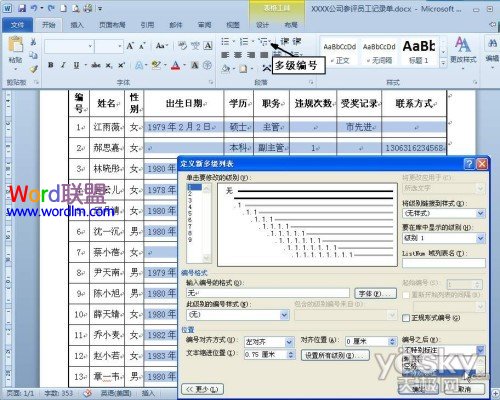Switch to the Insert ribbon tab
The image size is (500, 400).
coord(77,25)
